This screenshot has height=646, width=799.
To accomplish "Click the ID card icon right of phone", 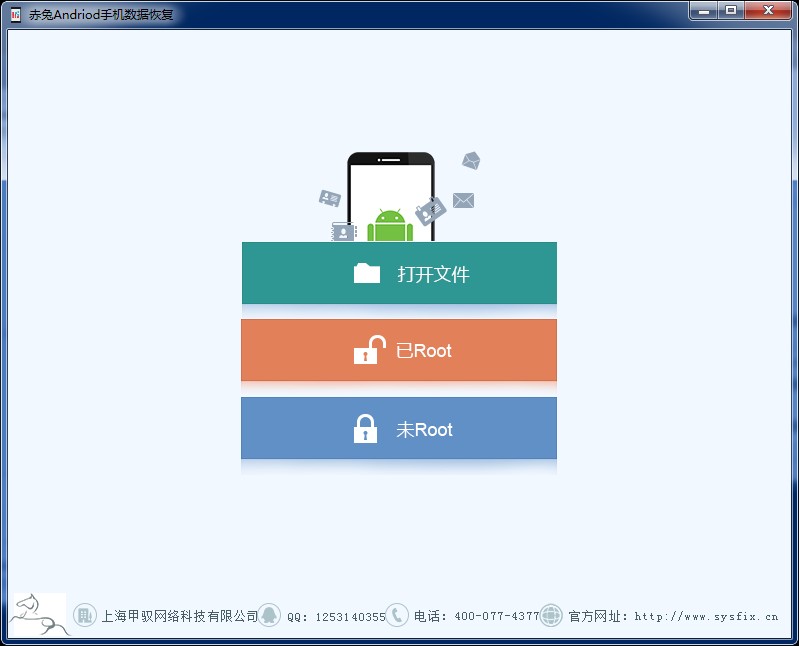I will 431,211.
